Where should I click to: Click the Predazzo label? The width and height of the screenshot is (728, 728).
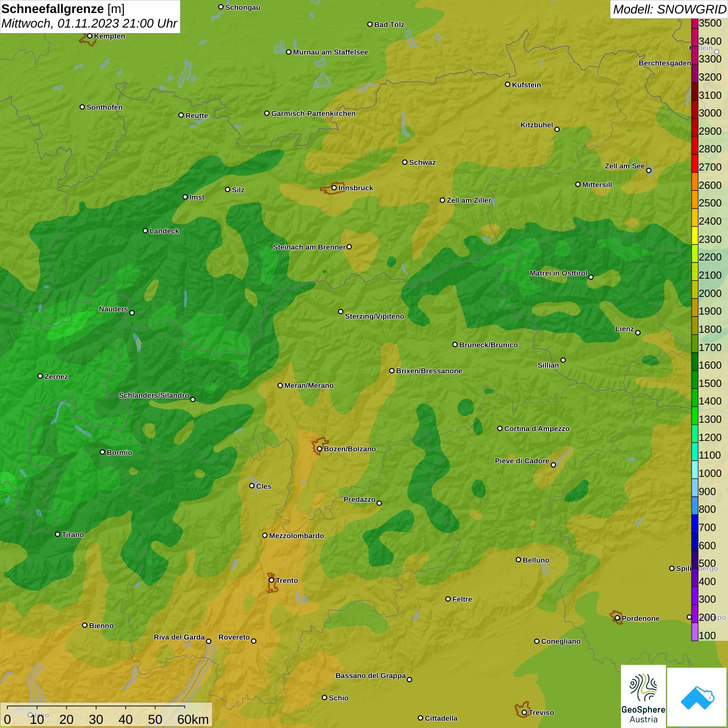pos(359,499)
